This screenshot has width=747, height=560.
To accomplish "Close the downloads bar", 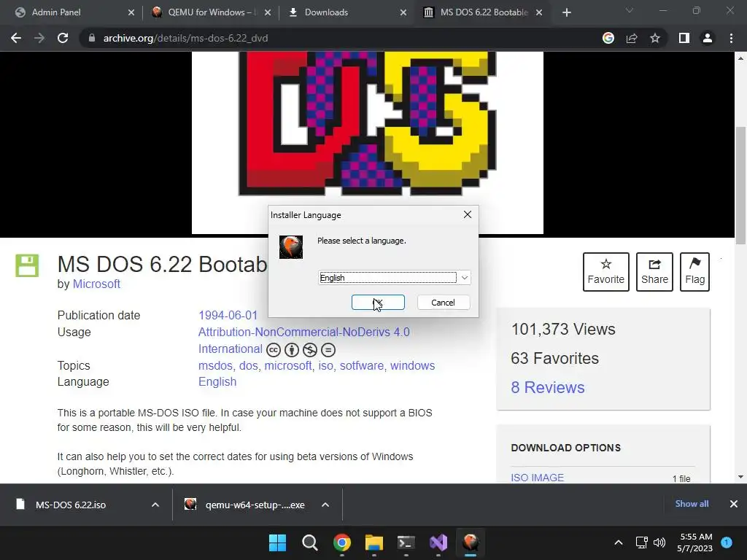I will (734, 504).
